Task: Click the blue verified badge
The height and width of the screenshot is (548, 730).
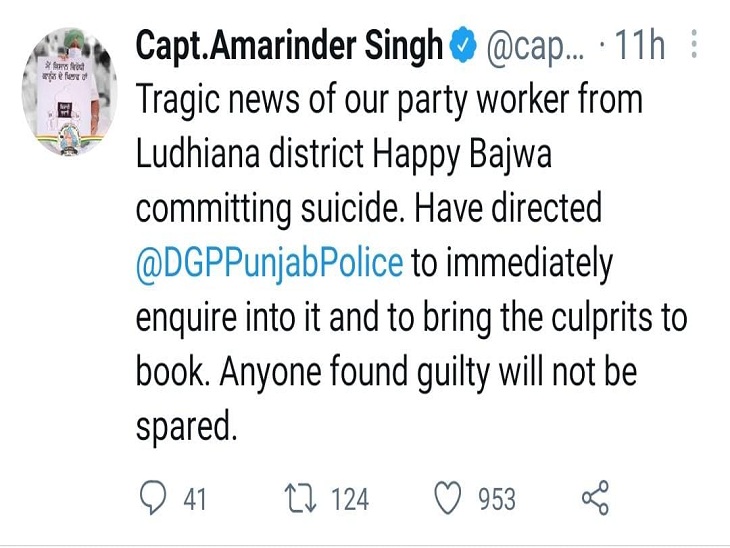Action: click(461, 47)
